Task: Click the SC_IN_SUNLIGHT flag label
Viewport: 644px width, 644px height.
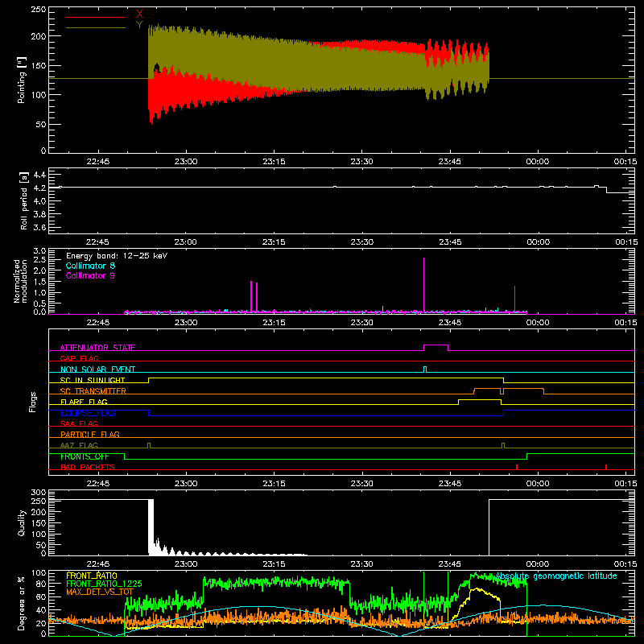Action: pyautogui.click(x=93, y=380)
